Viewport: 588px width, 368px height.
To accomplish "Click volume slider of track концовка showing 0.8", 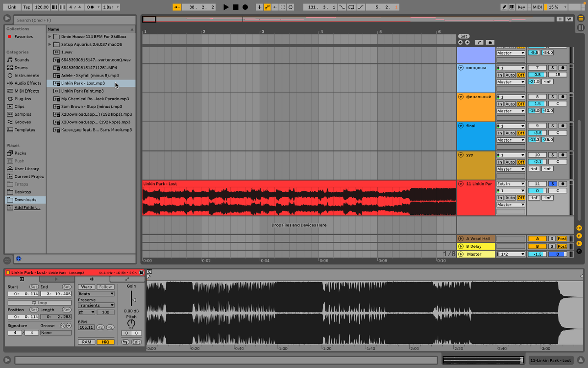I will (538, 75).
